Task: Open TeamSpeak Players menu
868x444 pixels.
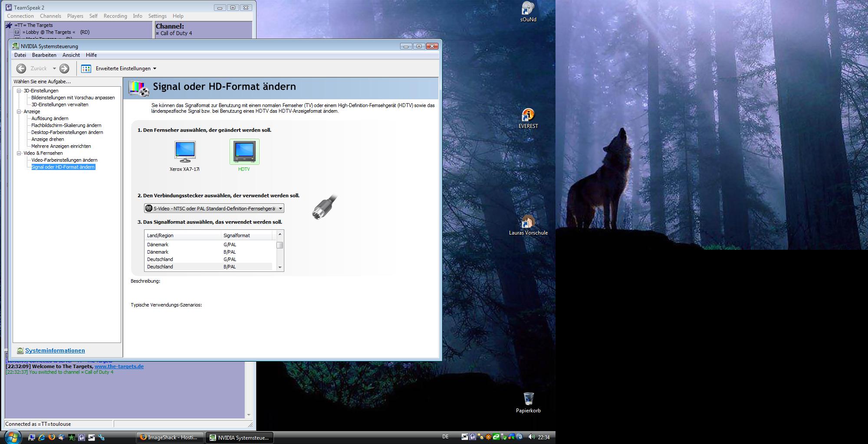Action: point(75,16)
